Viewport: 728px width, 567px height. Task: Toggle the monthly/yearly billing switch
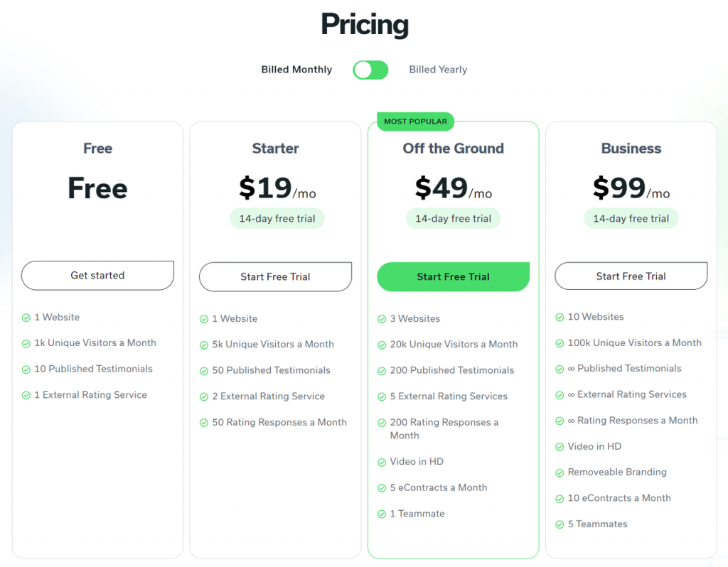coord(370,70)
